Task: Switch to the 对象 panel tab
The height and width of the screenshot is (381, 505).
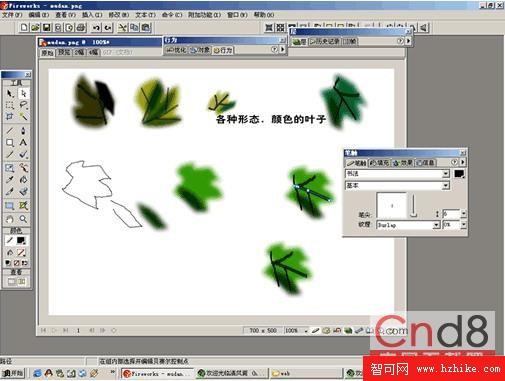Action: 200,50
